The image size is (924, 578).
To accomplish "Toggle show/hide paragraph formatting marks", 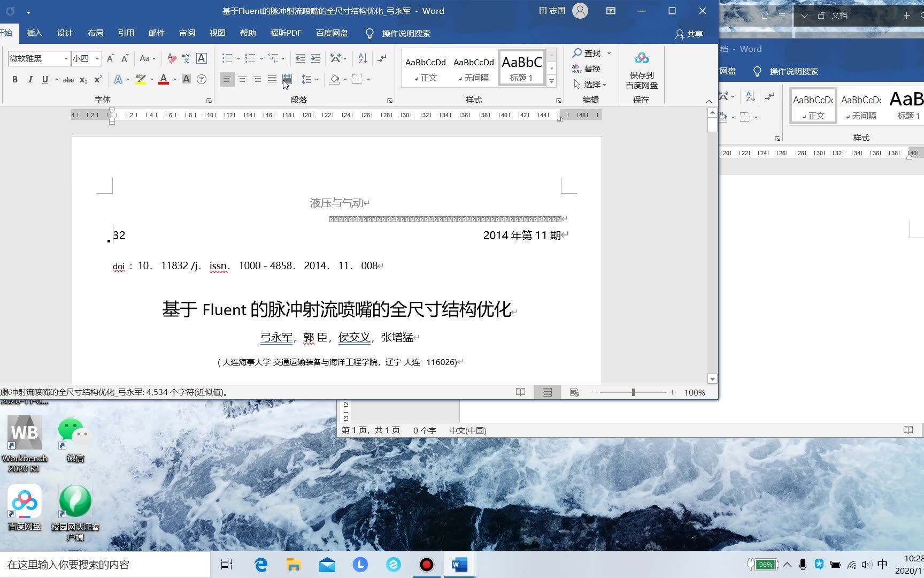I will (x=382, y=58).
